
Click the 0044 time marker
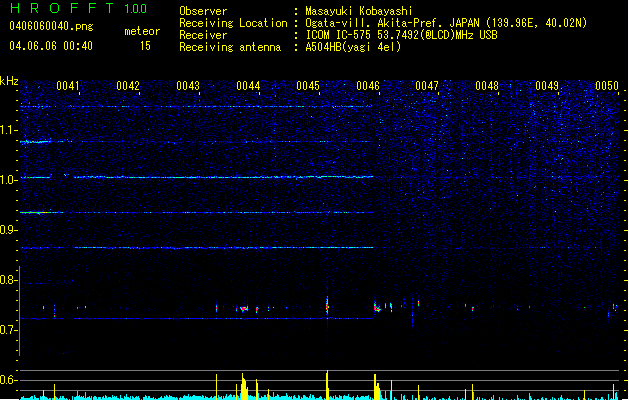pyautogui.click(x=248, y=86)
